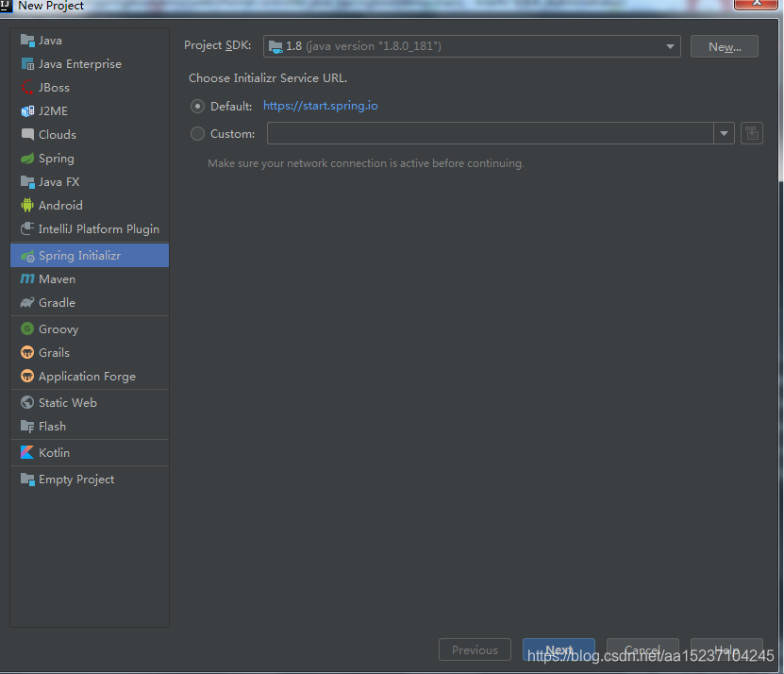Viewport: 784px width, 674px height.
Task: Click the Previous button
Action: click(x=475, y=649)
